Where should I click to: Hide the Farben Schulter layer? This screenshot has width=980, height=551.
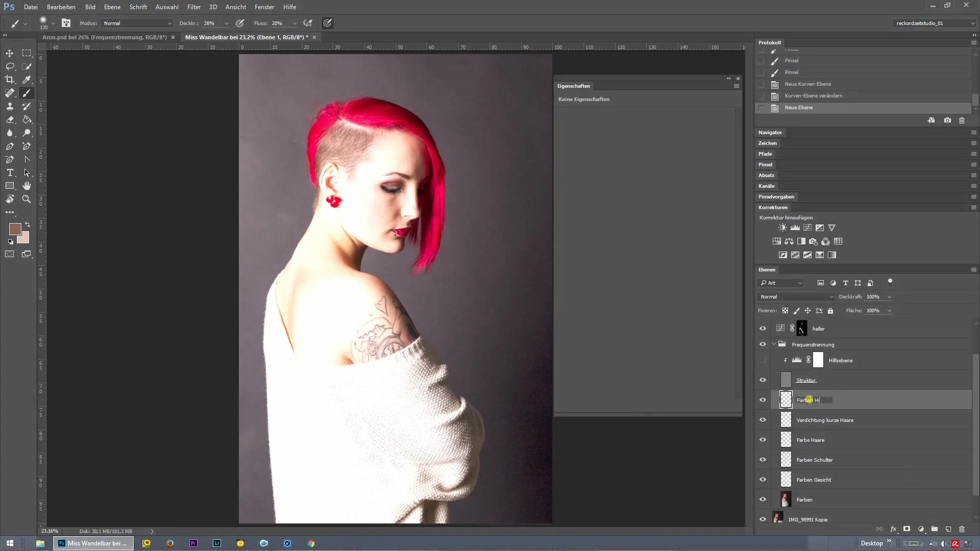pos(763,460)
